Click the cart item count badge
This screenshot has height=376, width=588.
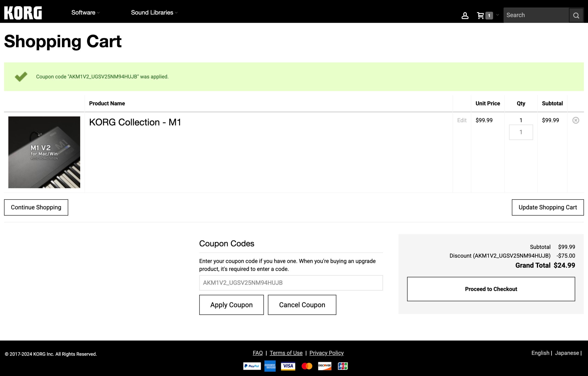489,16
